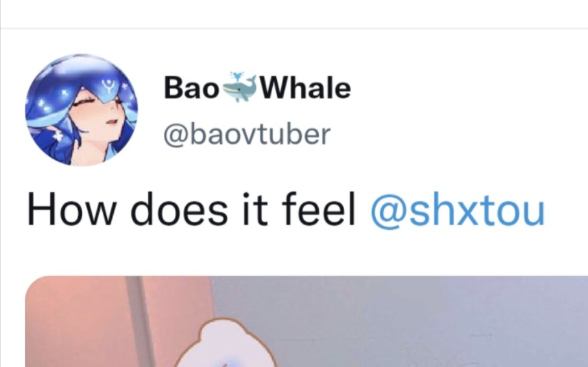Click the whale emoji in display name

coord(240,87)
